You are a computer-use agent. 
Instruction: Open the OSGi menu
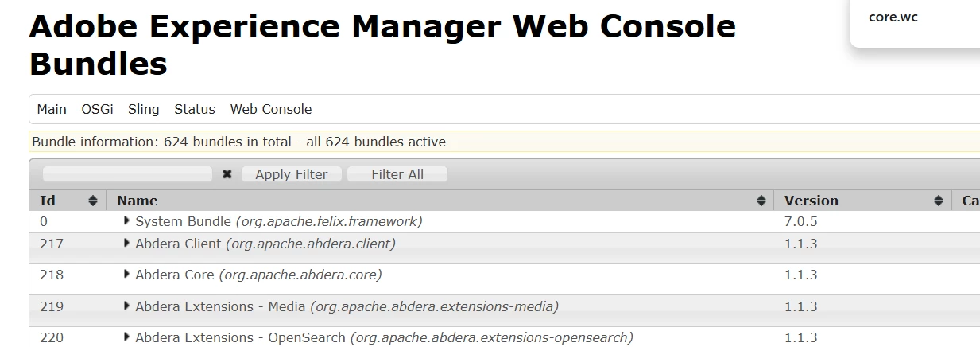click(x=98, y=109)
